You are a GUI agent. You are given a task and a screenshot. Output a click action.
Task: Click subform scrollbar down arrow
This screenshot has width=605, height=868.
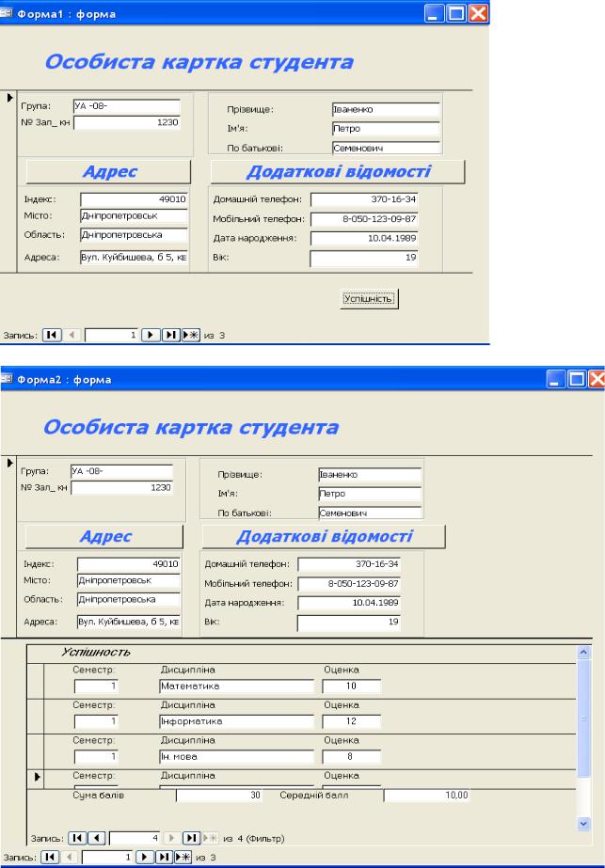pos(583,824)
